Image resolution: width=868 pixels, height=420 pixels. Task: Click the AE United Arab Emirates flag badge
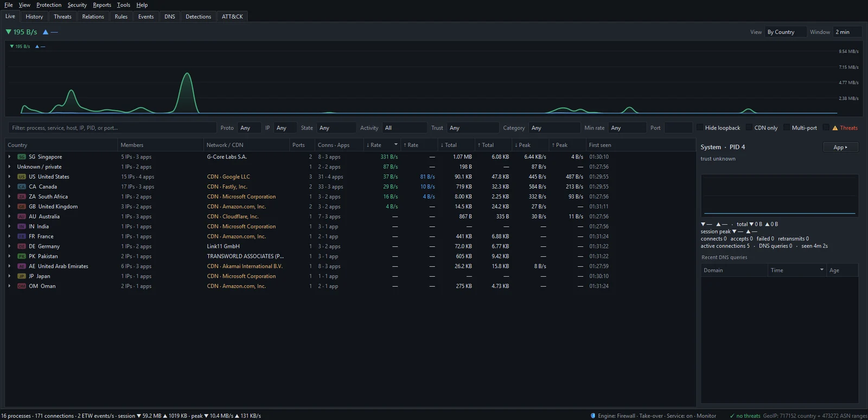22,266
